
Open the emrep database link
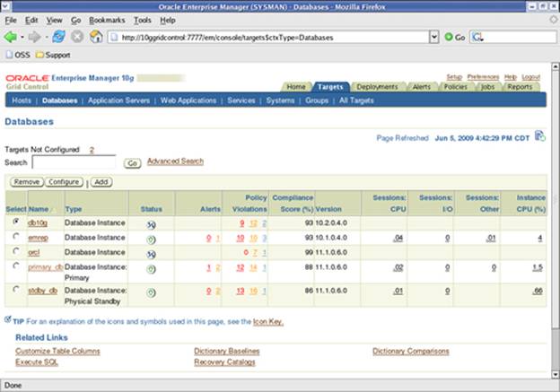pos(38,238)
